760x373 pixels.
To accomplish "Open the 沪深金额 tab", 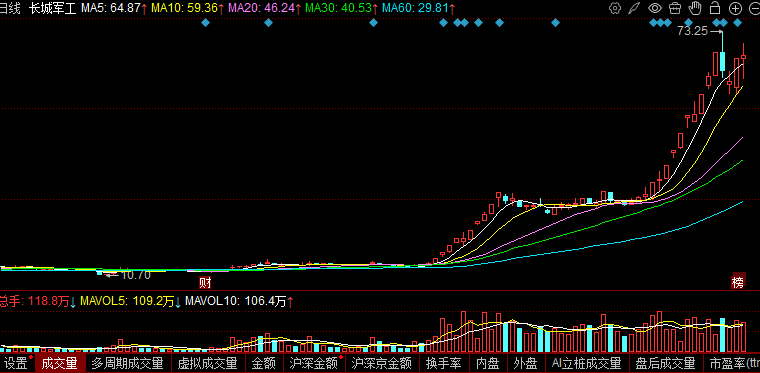I will point(314,363).
